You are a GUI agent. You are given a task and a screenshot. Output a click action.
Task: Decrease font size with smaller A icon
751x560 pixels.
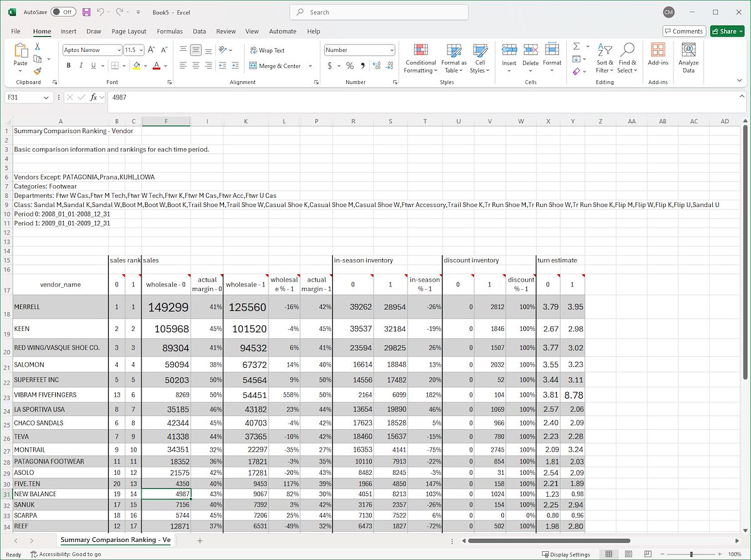click(164, 49)
